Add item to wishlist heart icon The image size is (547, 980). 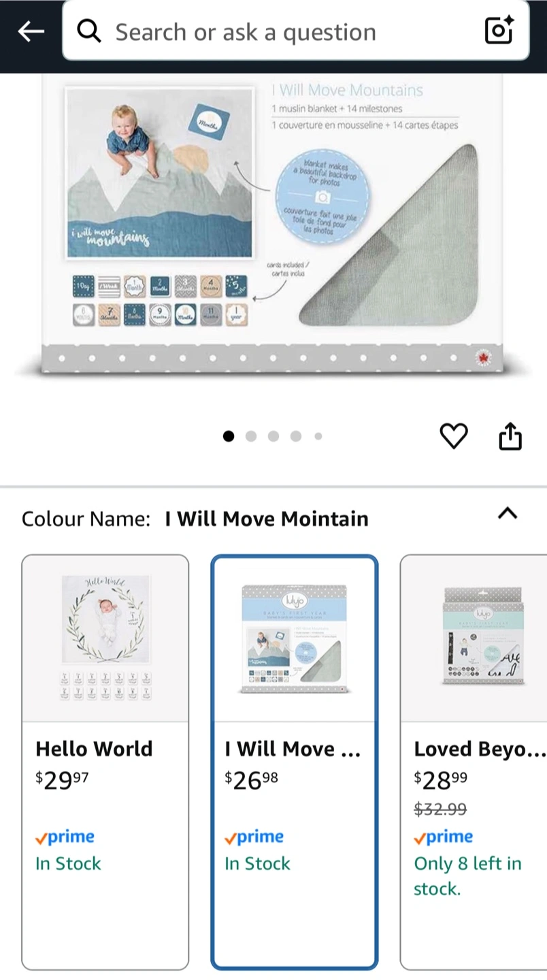454,436
